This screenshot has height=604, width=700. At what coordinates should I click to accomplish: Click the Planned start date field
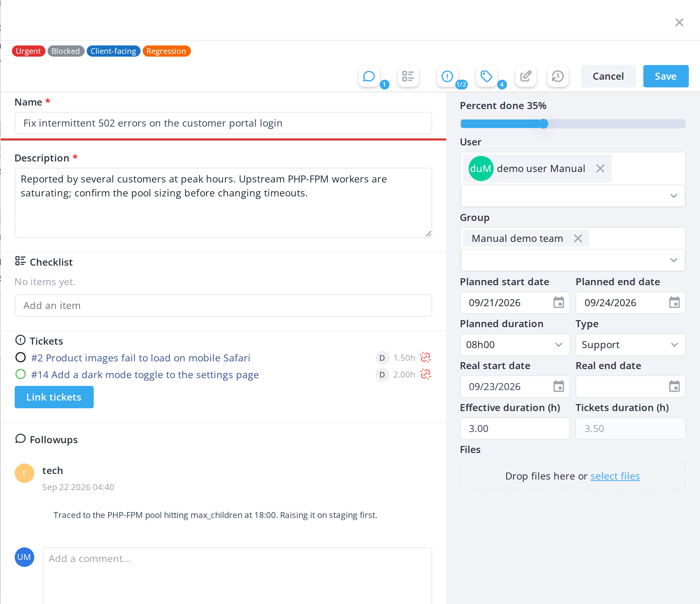515,303
